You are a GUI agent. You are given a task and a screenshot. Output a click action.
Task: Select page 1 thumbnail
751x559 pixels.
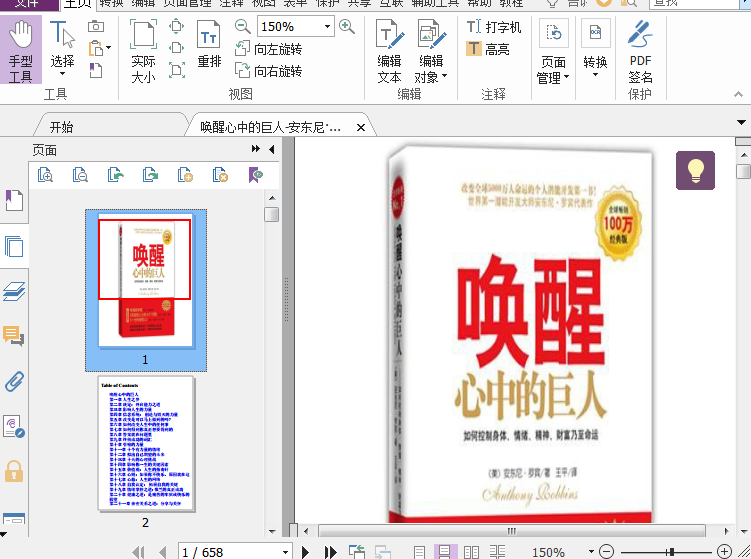(146, 290)
